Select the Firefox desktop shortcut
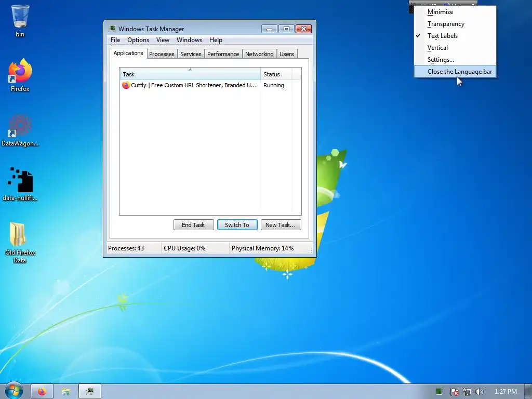 tap(20, 75)
